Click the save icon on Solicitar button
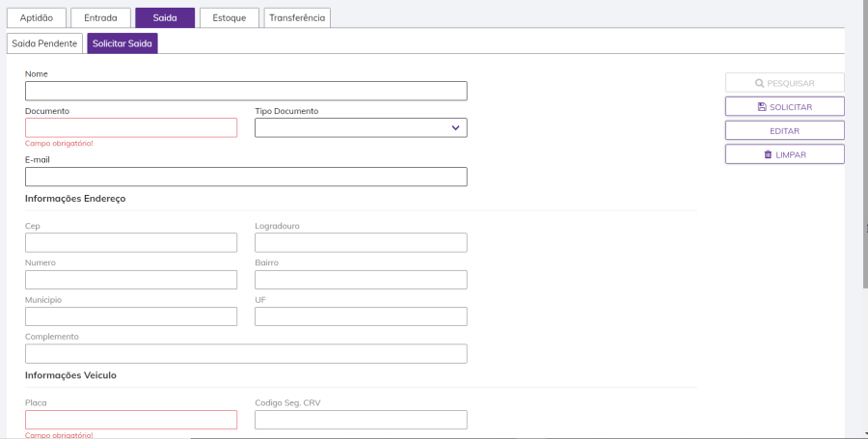 click(x=762, y=106)
